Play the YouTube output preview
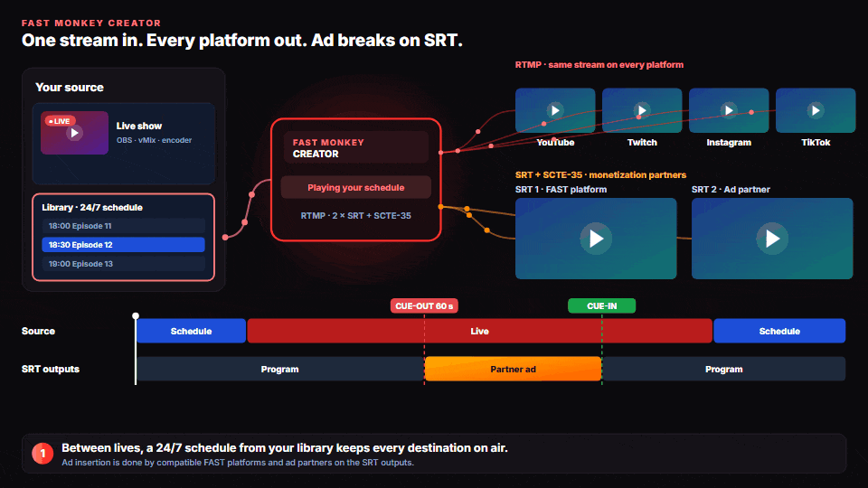The height and width of the screenshot is (488, 868). point(555,110)
